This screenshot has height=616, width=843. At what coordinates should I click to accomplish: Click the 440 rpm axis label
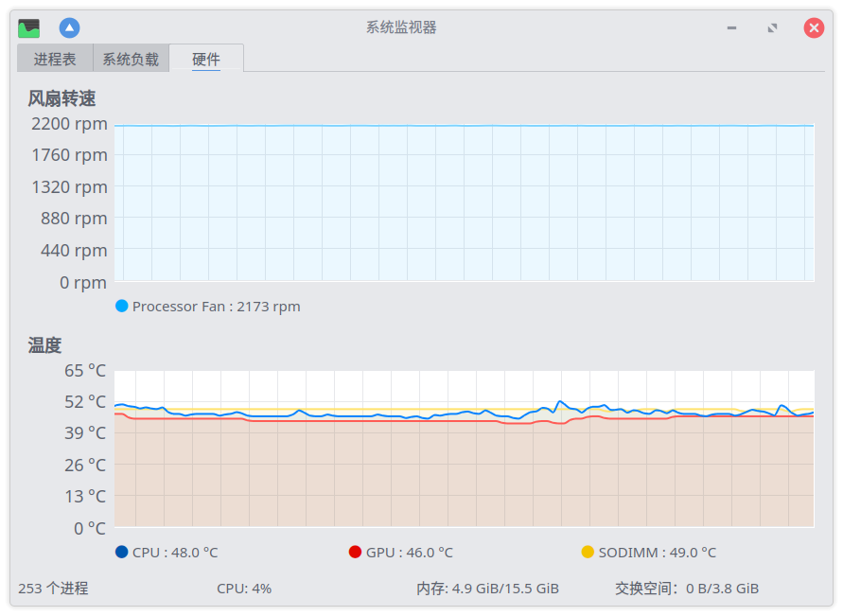[74, 251]
